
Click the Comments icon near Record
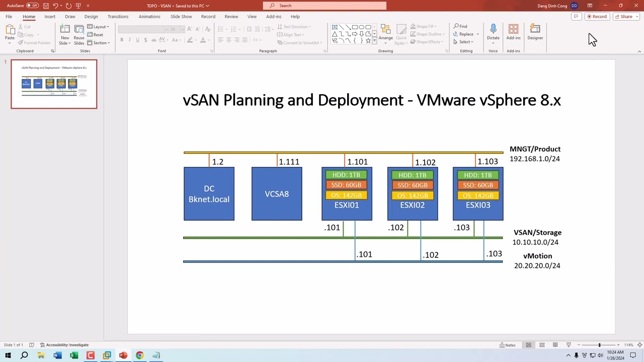pyautogui.click(x=576, y=17)
